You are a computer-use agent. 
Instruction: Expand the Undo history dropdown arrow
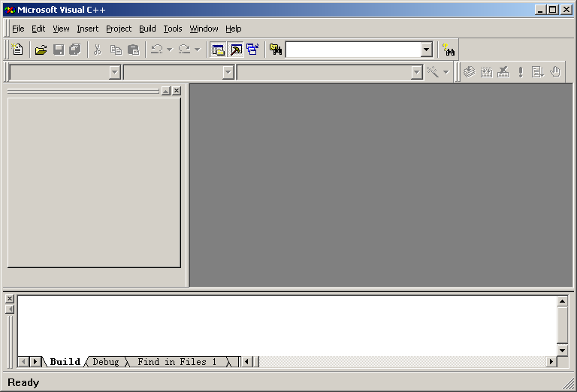point(170,50)
